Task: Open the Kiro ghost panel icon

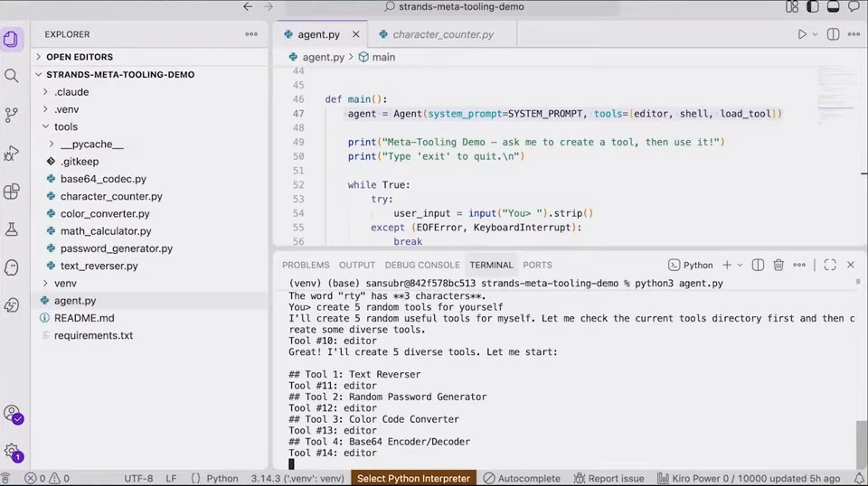Action: click(x=11, y=267)
